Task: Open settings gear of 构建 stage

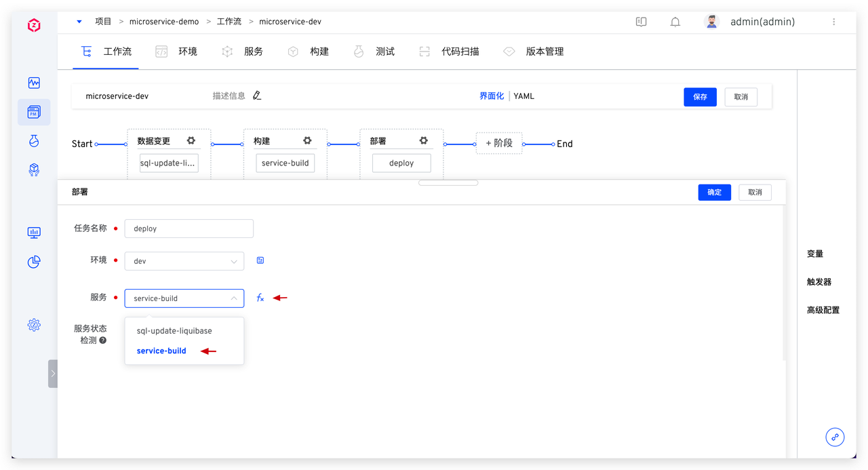Action: (x=307, y=140)
